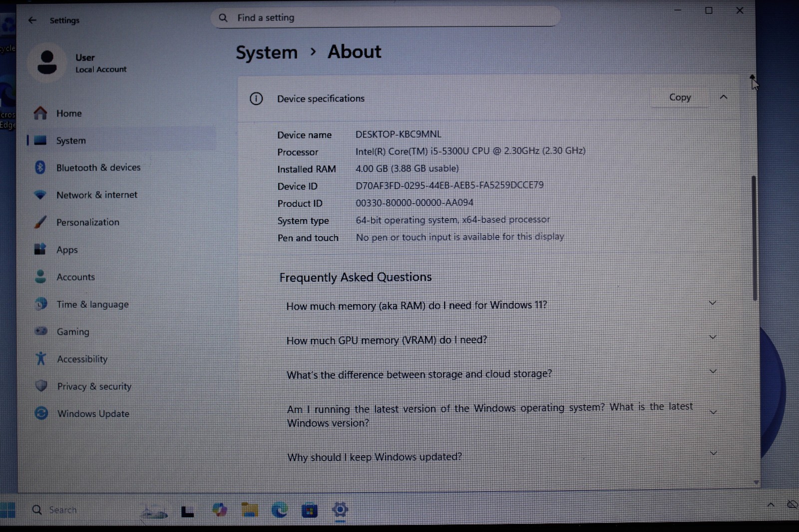
Task: Open Apps settings label
Action: coord(67,250)
